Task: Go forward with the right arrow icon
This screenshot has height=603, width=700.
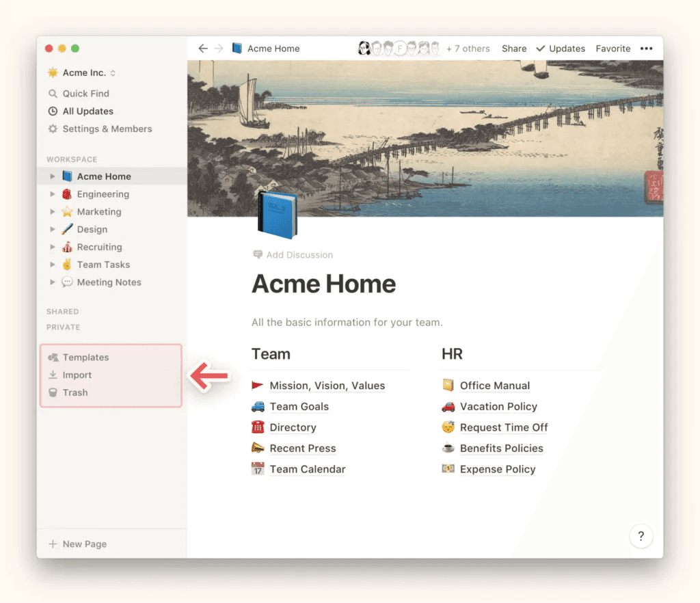Action: [x=218, y=49]
